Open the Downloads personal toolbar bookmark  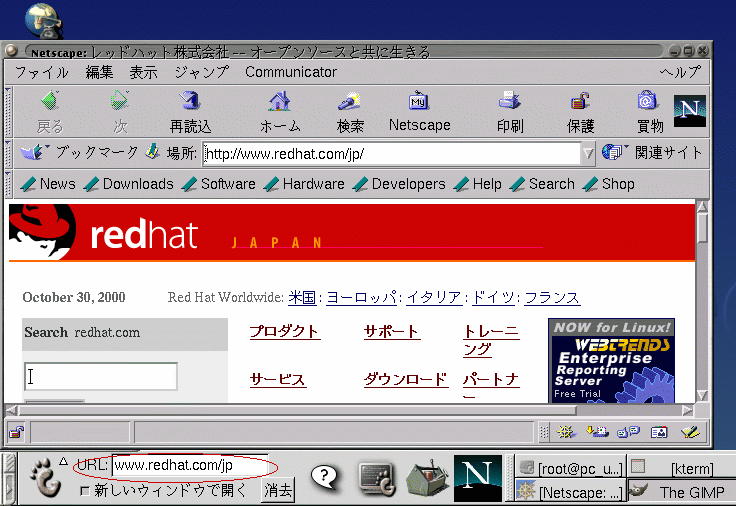click(x=129, y=184)
